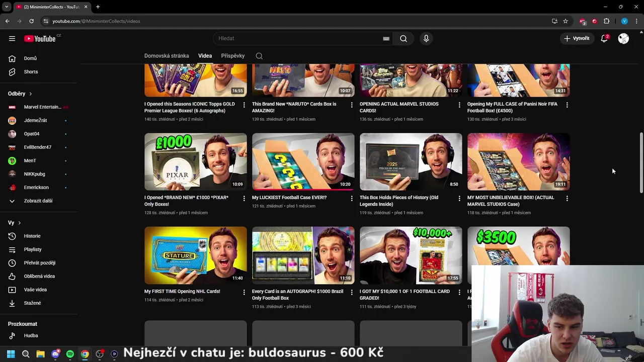Switch to Příspěvky tab
644x362 pixels.
[232, 56]
